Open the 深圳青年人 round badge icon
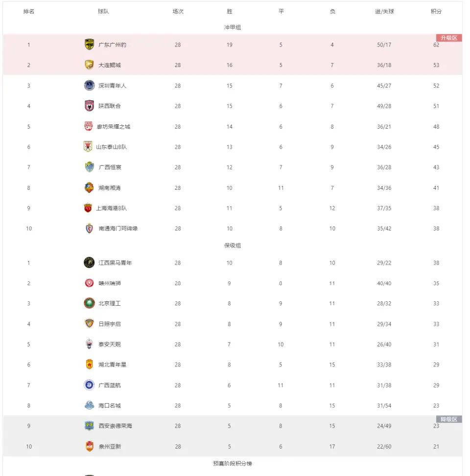This screenshot has width=470, height=476. pyautogui.click(x=89, y=85)
